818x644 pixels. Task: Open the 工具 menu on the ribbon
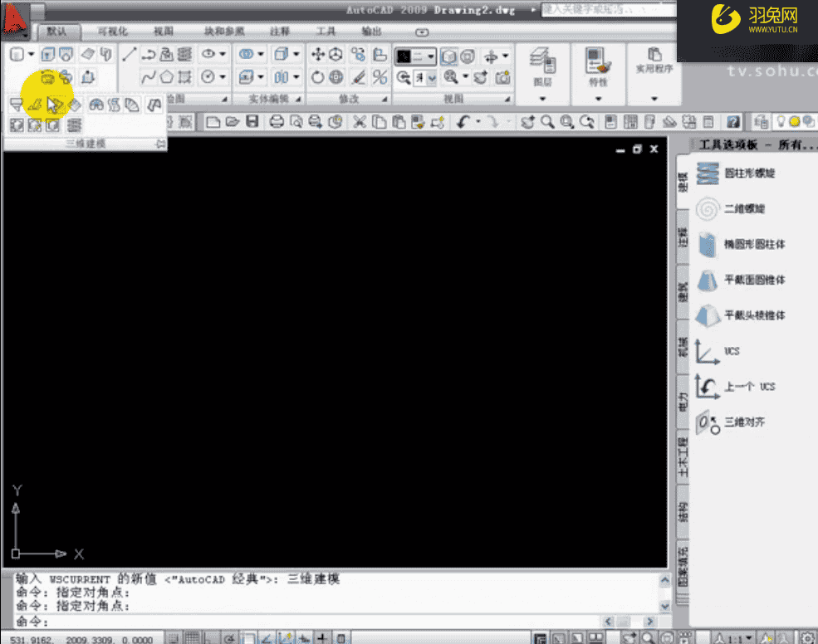tap(325, 32)
